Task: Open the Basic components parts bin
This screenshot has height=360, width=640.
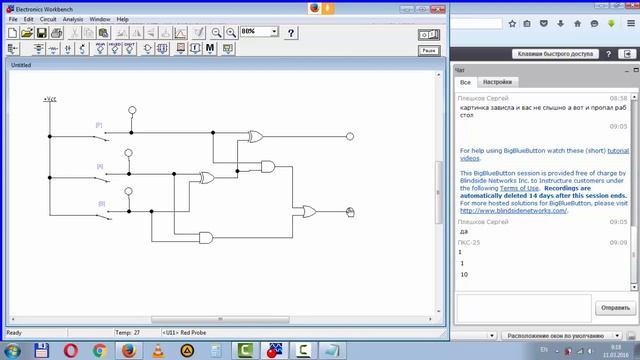Action: (53, 49)
